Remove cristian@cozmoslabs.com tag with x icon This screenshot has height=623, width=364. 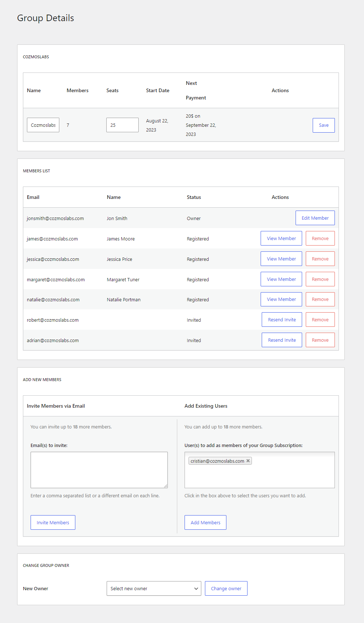pyautogui.click(x=248, y=461)
